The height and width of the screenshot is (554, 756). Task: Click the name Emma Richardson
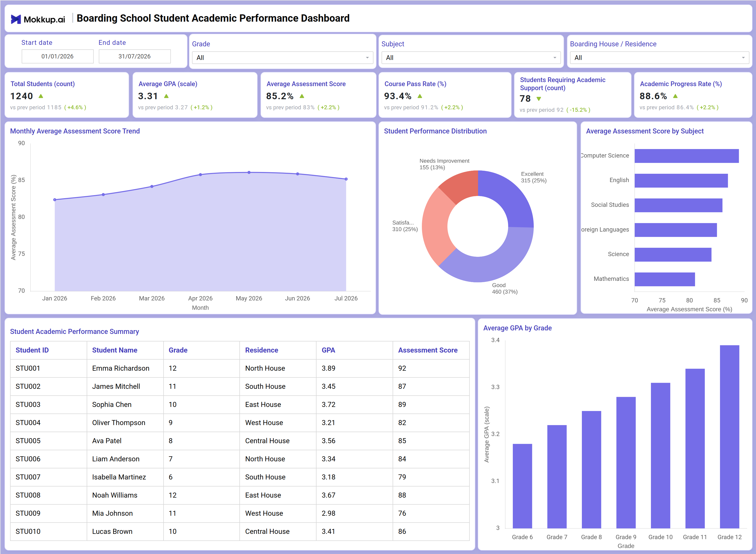coord(121,368)
